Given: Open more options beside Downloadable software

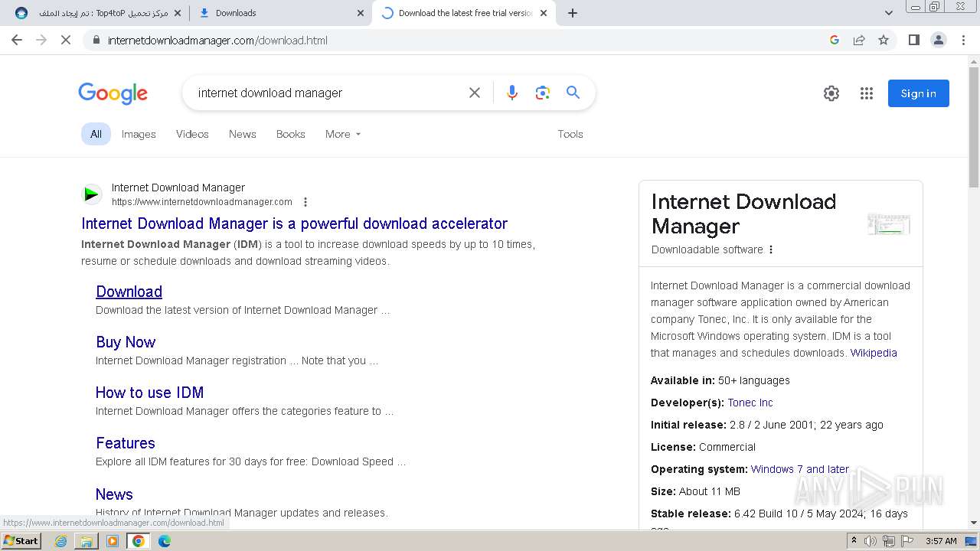Looking at the screenshot, I should click(771, 249).
